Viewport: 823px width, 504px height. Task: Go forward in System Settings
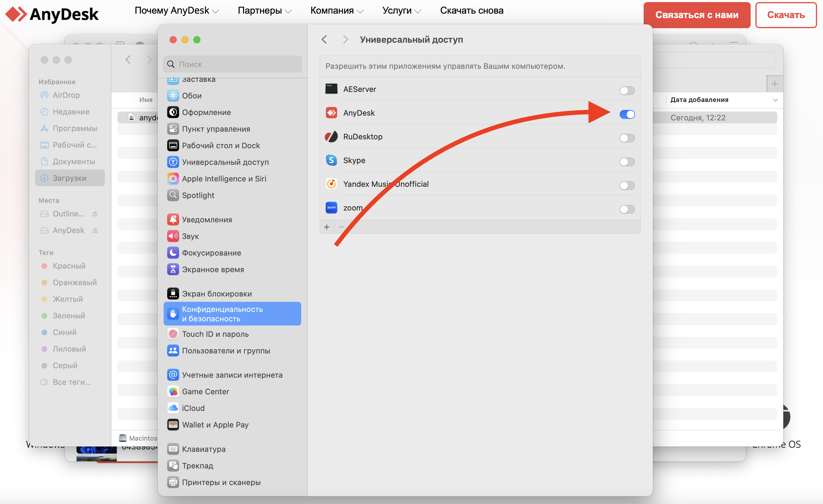[x=345, y=39]
